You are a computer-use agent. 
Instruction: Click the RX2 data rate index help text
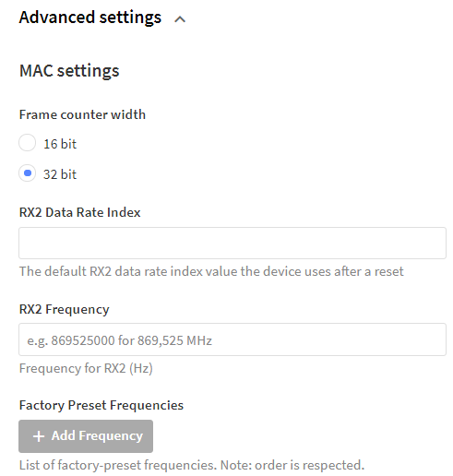pos(211,271)
